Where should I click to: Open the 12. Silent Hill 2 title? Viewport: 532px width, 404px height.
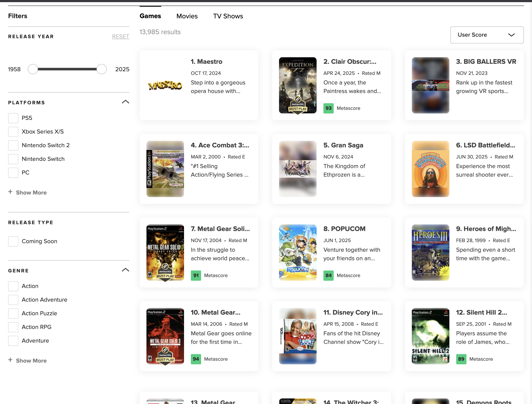click(481, 313)
